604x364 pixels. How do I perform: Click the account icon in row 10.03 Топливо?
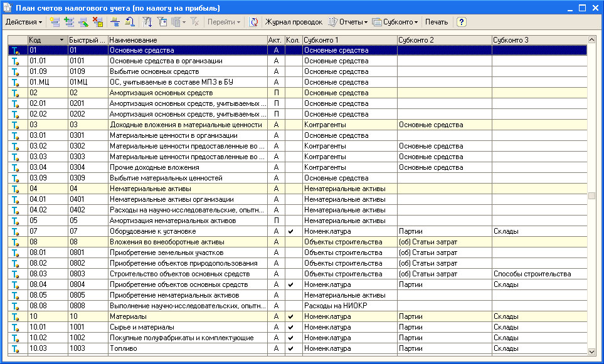pyautogui.click(x=16, y=348)
